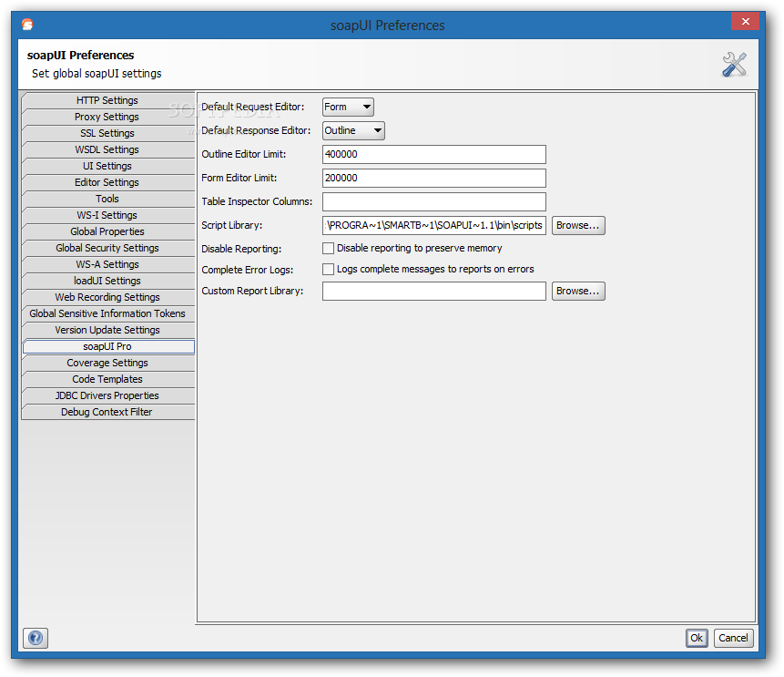Open the Default Request Editor dropdown
784x677 pixels.
coord(348,108)
